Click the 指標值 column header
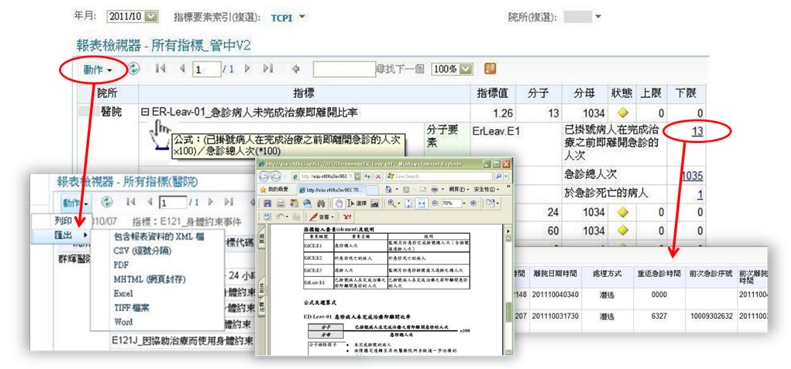Screen dimensions: 791x369 493,93
